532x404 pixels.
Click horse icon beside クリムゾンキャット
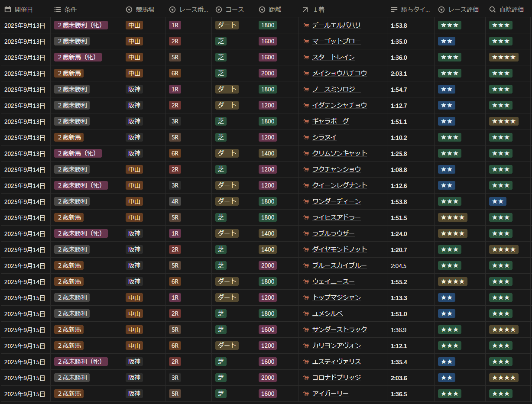click(x=306, y=153)
